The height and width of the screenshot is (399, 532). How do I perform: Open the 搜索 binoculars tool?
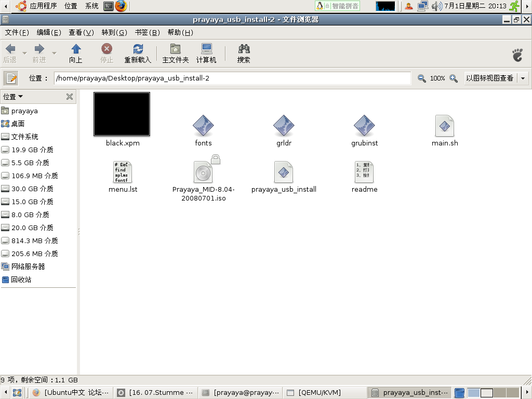point(244,54)
